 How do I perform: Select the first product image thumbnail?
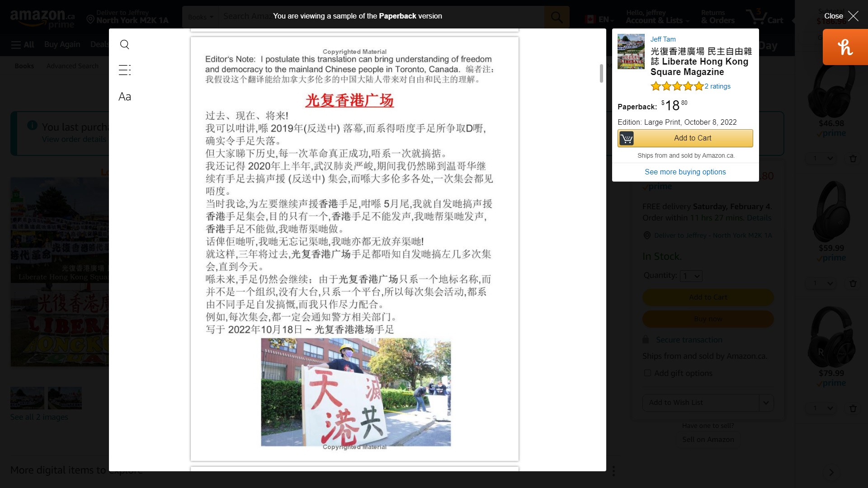point(28,398)
